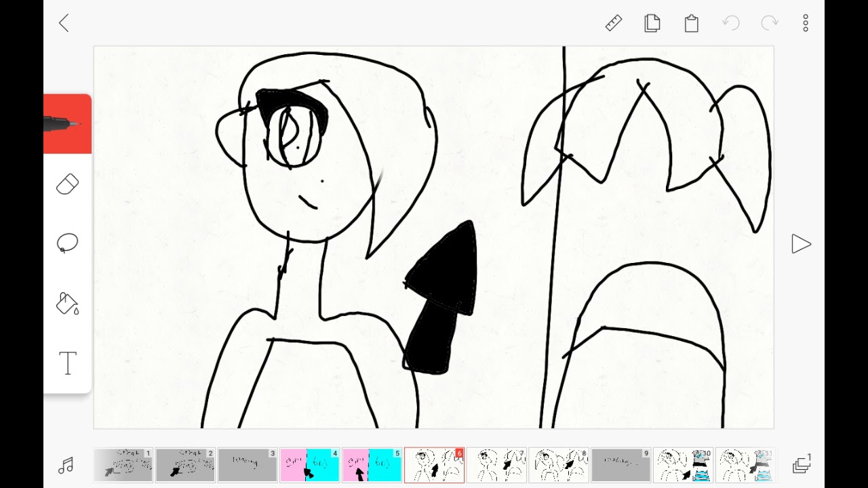The width and height of the screenshot is (868, 488).
Task: Select frame 8 thumbnail
Action: tap(559, 465)
